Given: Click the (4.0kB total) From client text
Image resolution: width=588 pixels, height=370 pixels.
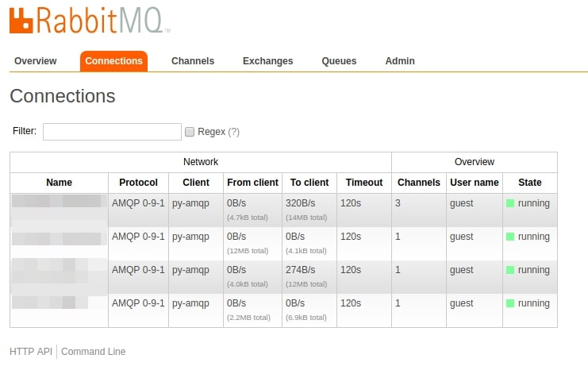Looking at the screenshot, I should [248, 284].
